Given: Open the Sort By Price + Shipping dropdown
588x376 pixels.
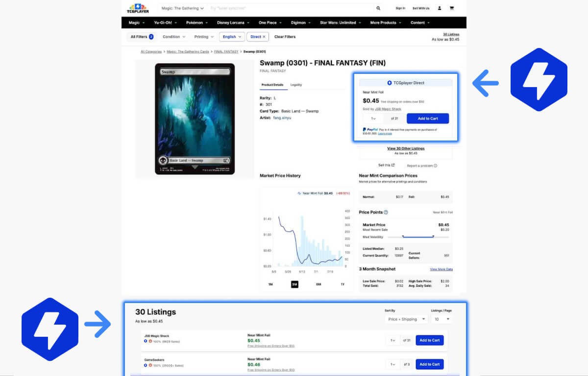Looking at the screenshot, I should click(406, 319).
